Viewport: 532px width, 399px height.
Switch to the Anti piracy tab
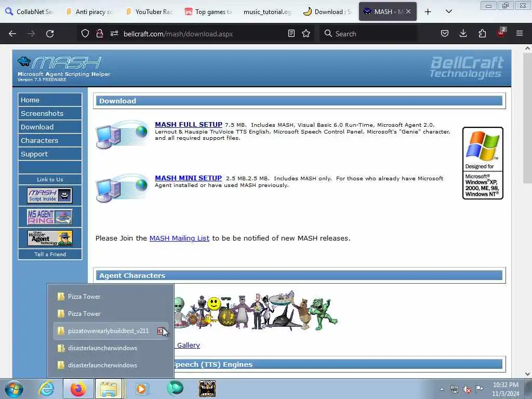click(89, 11)
